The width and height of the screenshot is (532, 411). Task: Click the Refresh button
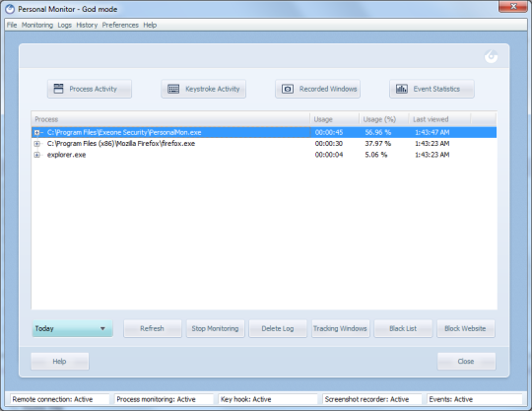[x=153, y=328]
